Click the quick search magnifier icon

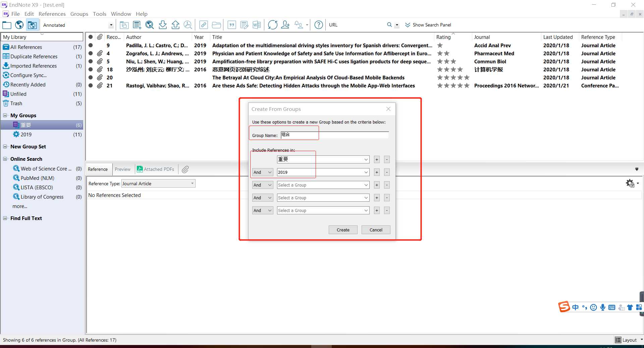click(389, 25)
